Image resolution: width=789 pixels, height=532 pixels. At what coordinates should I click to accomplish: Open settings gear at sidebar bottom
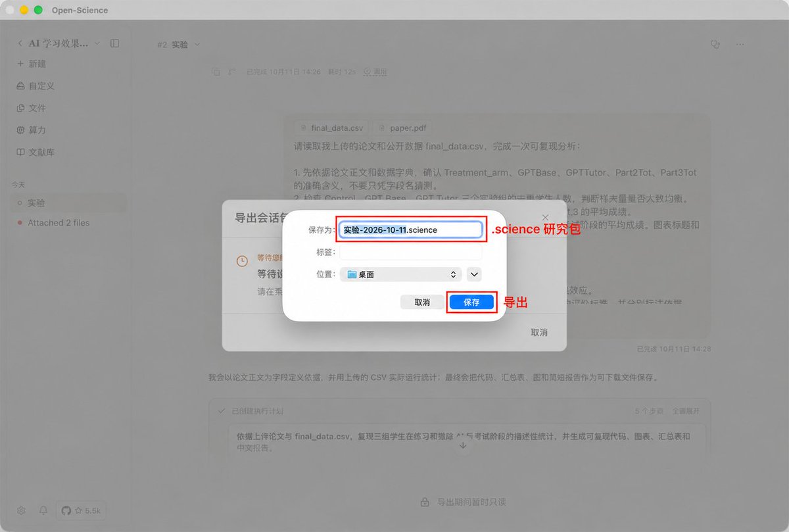21,510
